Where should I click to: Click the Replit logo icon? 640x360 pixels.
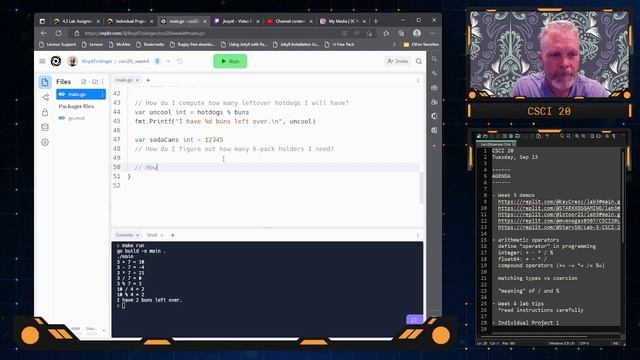point(56,61)
